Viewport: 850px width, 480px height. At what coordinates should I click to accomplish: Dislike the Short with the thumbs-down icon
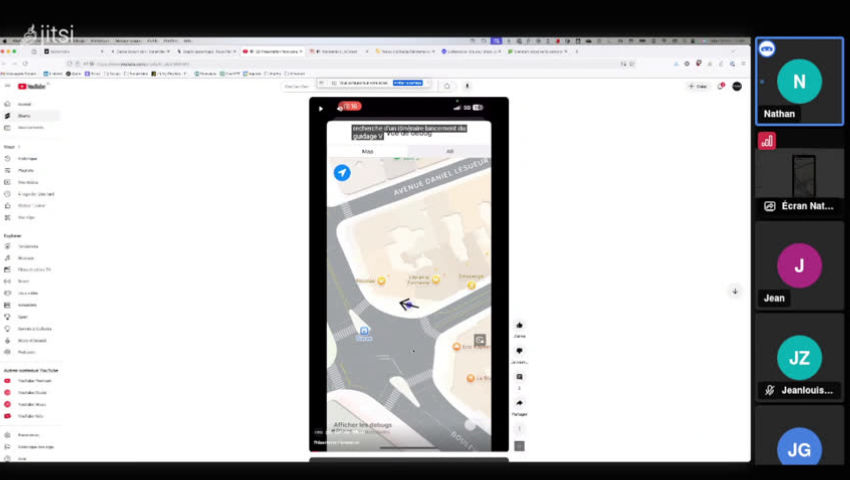pos(519,351)
